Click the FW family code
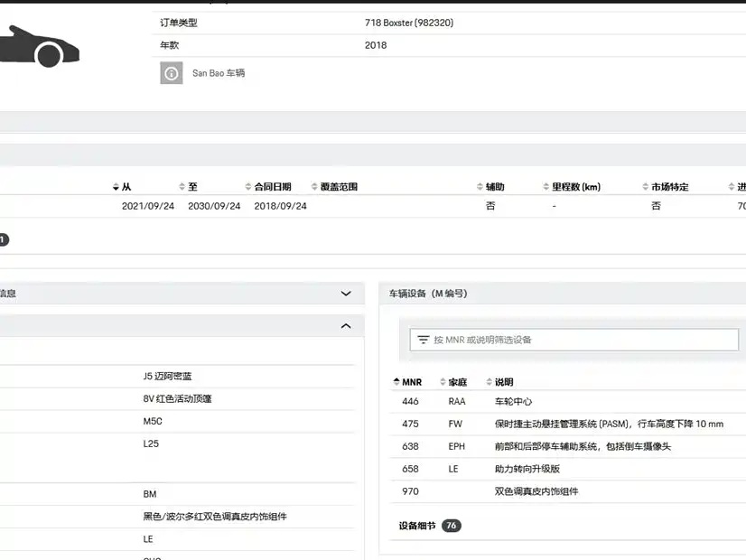Viewport: 746px width, 560px height. pyautogui.click(x=455, y=424)
